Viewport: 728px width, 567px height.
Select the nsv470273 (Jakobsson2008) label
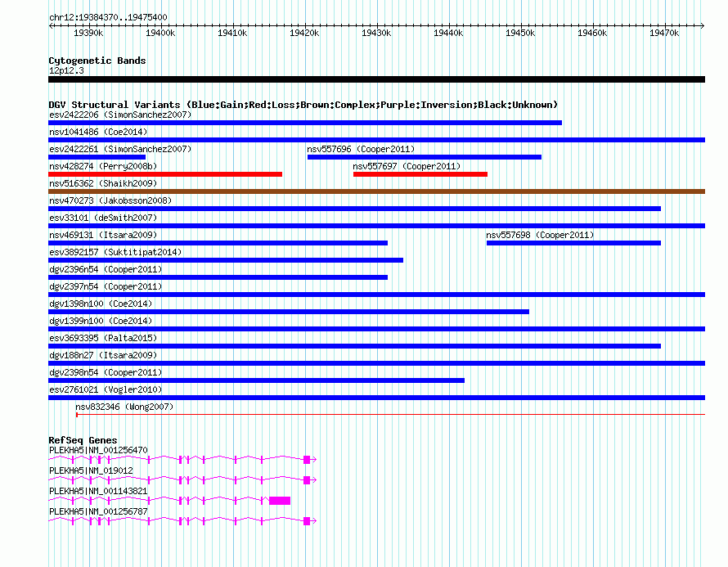(x=110, y=200)
